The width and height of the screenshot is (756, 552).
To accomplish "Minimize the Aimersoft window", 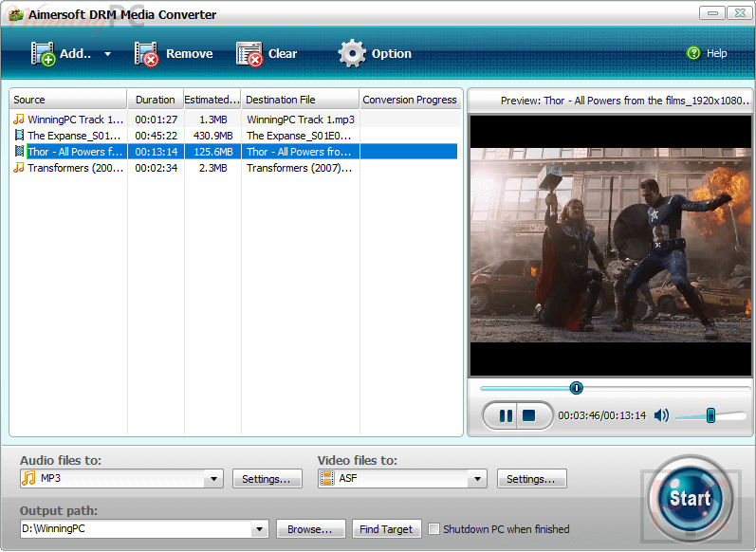I will click(712, 13).
